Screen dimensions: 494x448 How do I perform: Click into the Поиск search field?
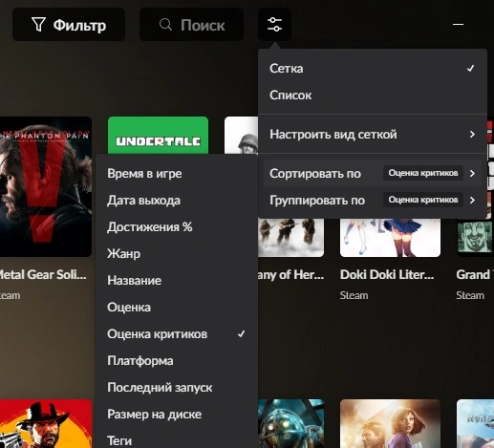click(x=191, y=25)
